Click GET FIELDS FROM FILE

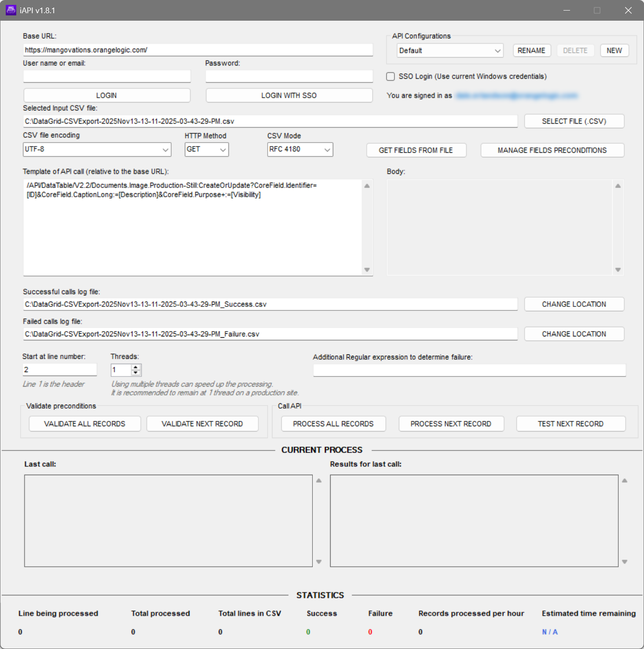(416, 150)
